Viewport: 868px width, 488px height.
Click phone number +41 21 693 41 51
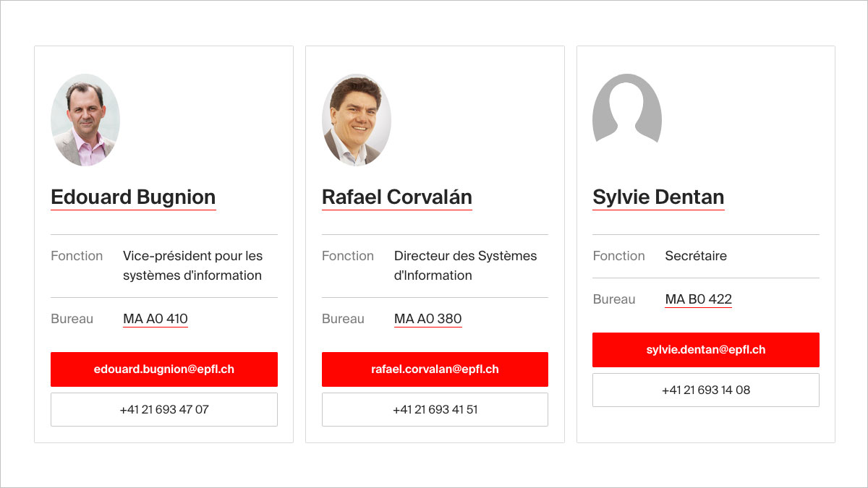pyautogui.click(x=435, y=409)
